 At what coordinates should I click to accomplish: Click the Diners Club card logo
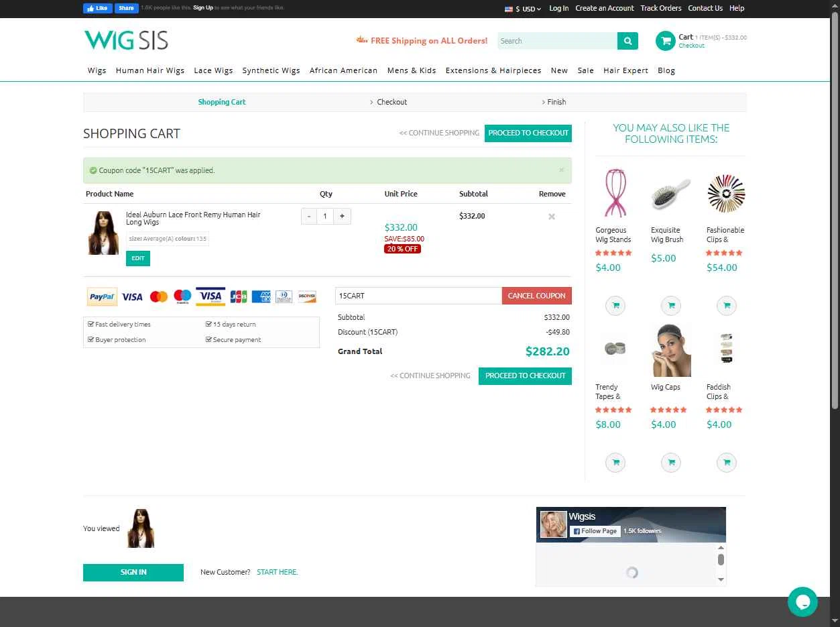[284, 296]
